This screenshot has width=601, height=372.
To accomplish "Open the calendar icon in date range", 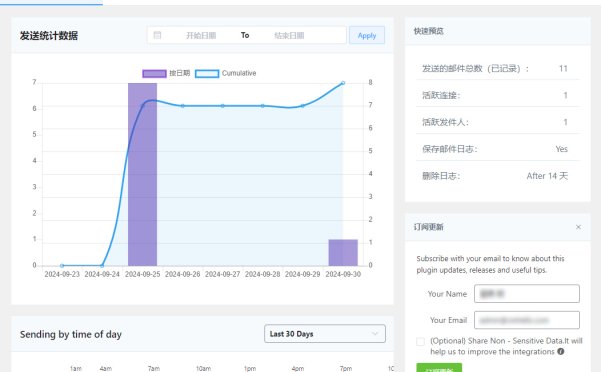I will click(x=157, y=35).
